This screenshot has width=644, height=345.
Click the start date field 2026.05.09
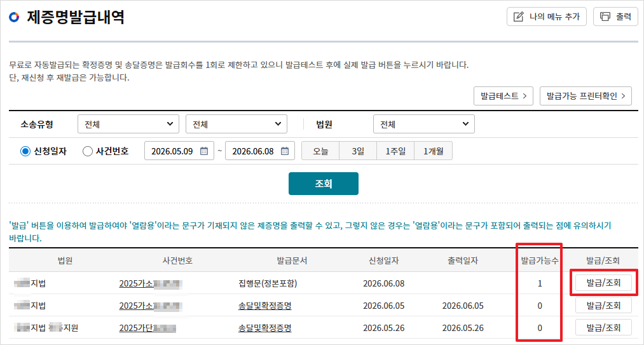click(179, 151)
